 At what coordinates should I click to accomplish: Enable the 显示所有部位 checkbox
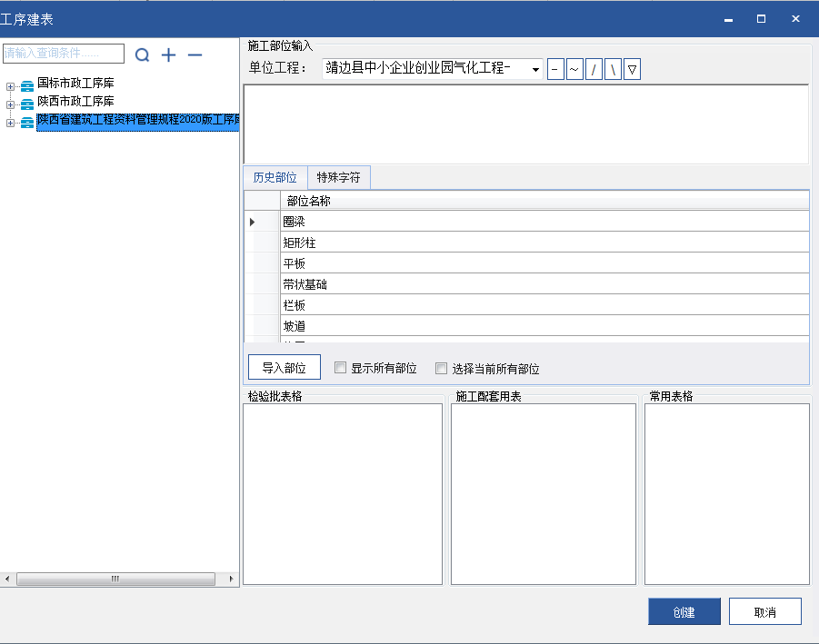341,369
